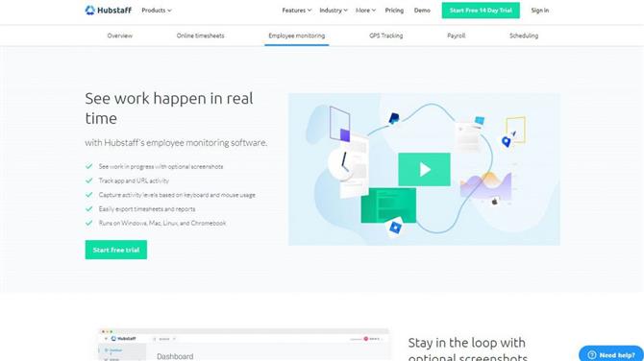Switch to the Online timesheets tab
This screenshot has width=644, height=361.
pos(201,36)
